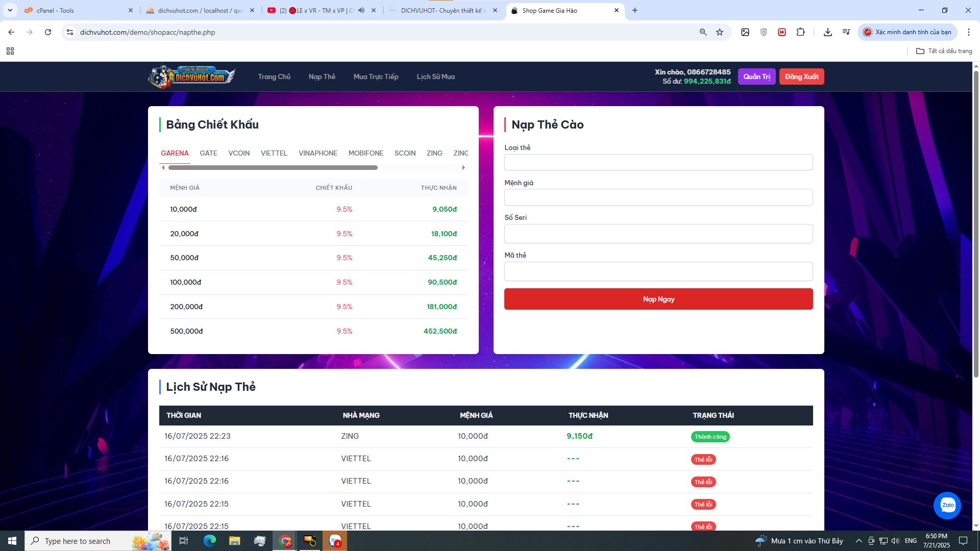Click the Số Seri input field

658,234
